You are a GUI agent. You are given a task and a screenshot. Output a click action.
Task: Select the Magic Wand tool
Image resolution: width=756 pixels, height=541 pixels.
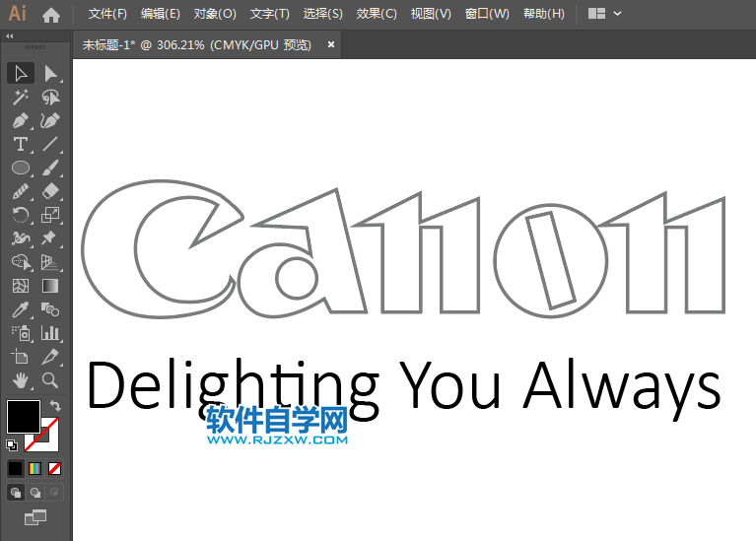tap(21, 98)
